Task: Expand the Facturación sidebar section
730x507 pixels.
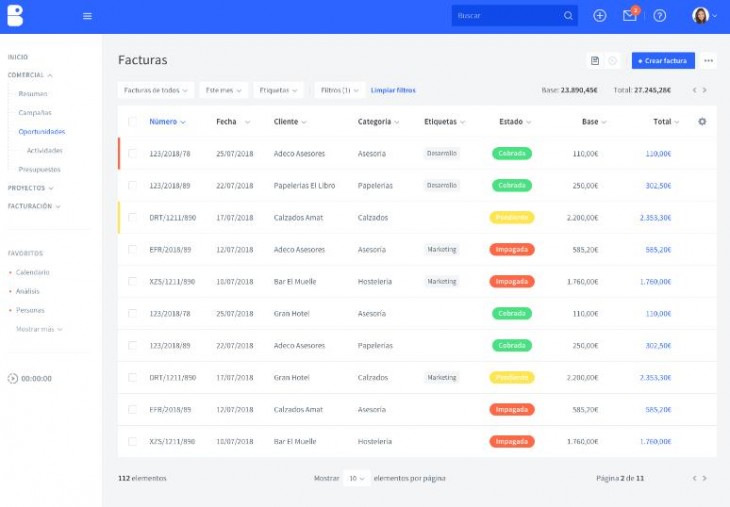Action: (x=34, y=206)
